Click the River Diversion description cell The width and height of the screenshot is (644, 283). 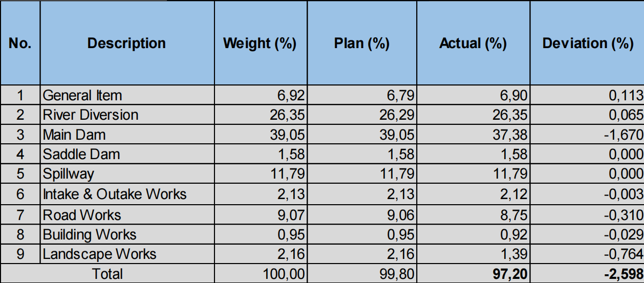[127, 115]
